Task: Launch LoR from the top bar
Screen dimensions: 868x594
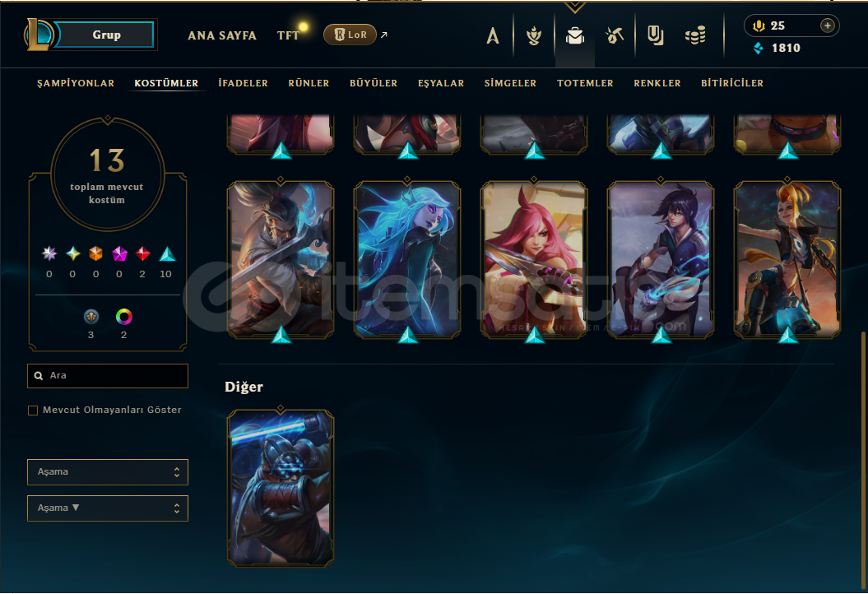Action: point(350,35)
